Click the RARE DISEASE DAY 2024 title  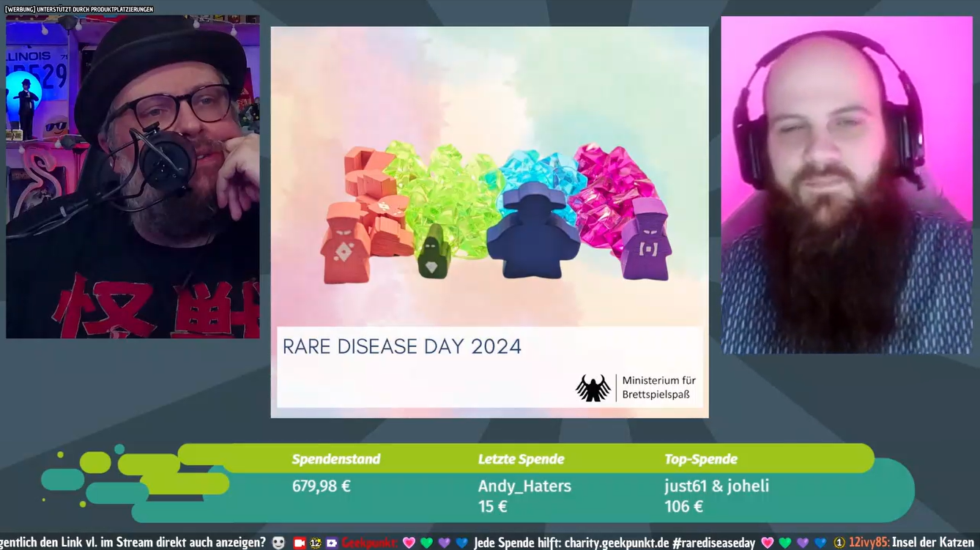tap(402, 346)
